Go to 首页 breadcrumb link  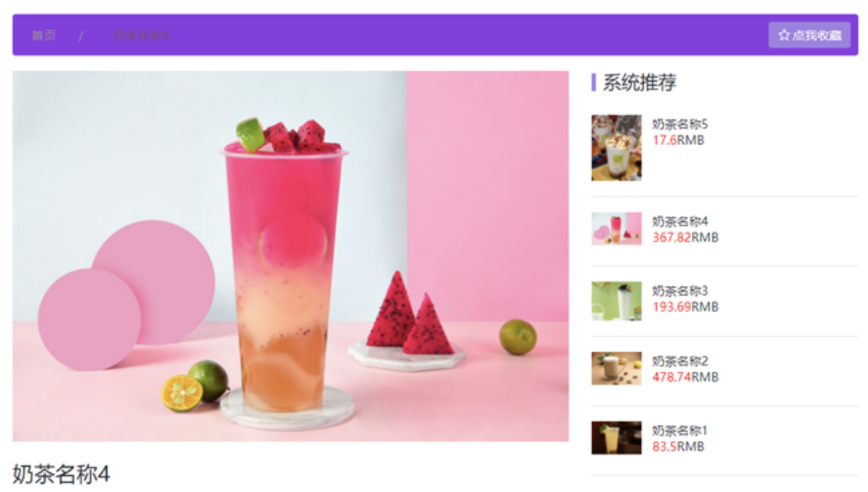(x=44, y=36)
